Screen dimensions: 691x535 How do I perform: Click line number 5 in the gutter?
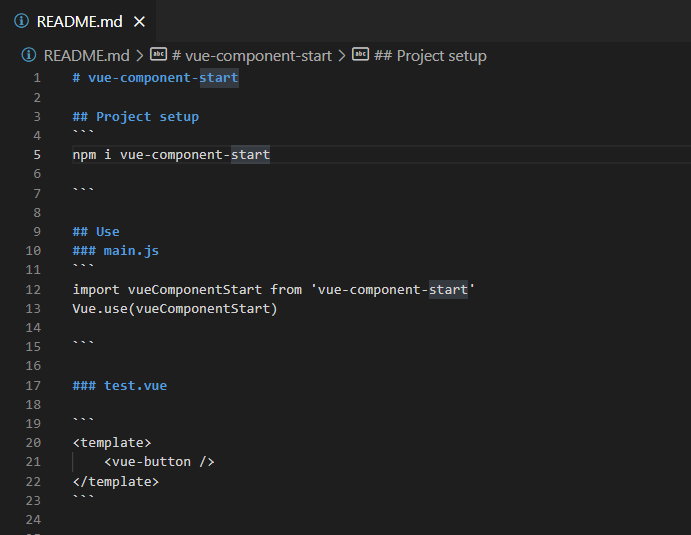pos(37,155)
